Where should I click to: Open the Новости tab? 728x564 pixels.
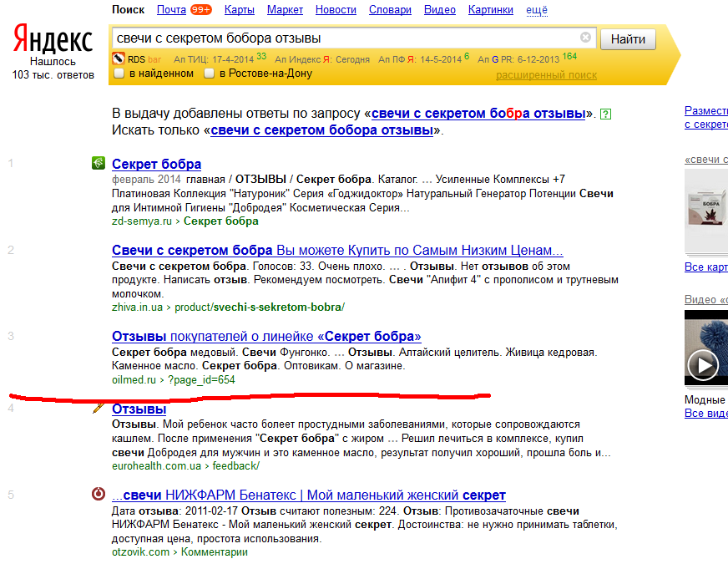(336, 10)
